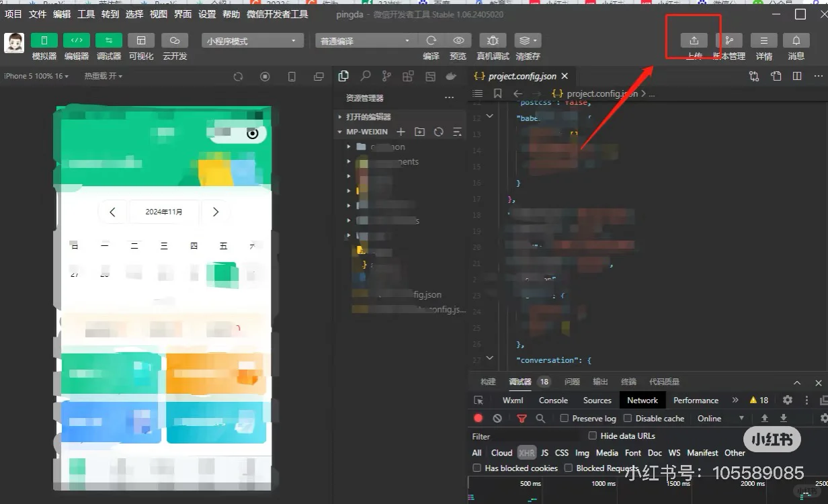Start 真机调试 real-device debugging
Image resolution: width=828 pixels, height=504 pixels.
click(493, 40)
